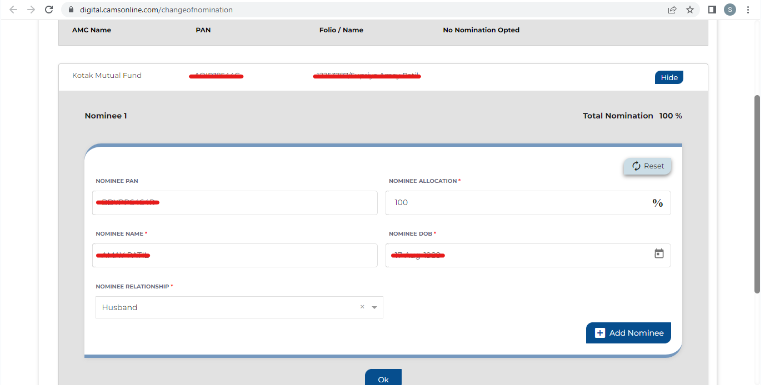Confirm with the Ok button
The image size is (761, 385).
click(383, 378)
